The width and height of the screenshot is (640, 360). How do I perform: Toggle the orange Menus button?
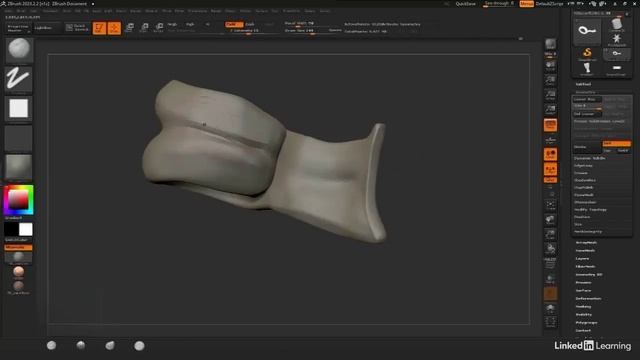click(x=527, y=4)
